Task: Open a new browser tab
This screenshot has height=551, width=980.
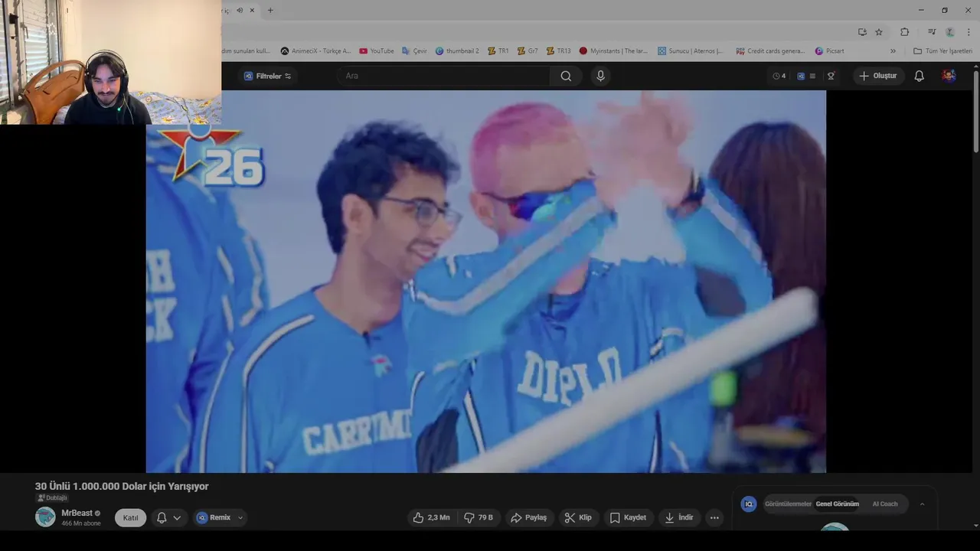Action: (x=270, y=10)
